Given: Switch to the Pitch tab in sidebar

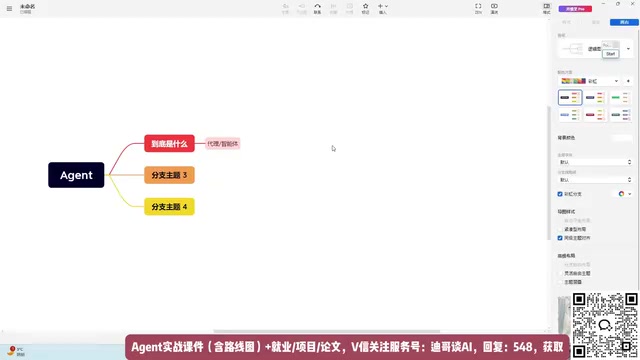Looking at the screenshot, I should (596, 22).
